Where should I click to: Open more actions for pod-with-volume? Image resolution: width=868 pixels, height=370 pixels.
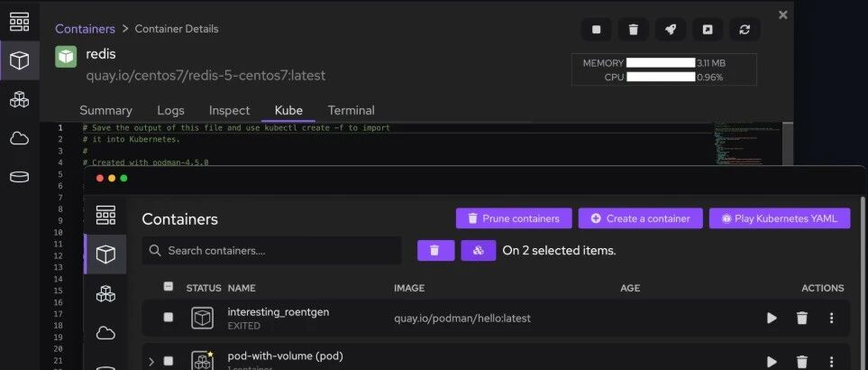pyautogui.click(x=831, y=362)
